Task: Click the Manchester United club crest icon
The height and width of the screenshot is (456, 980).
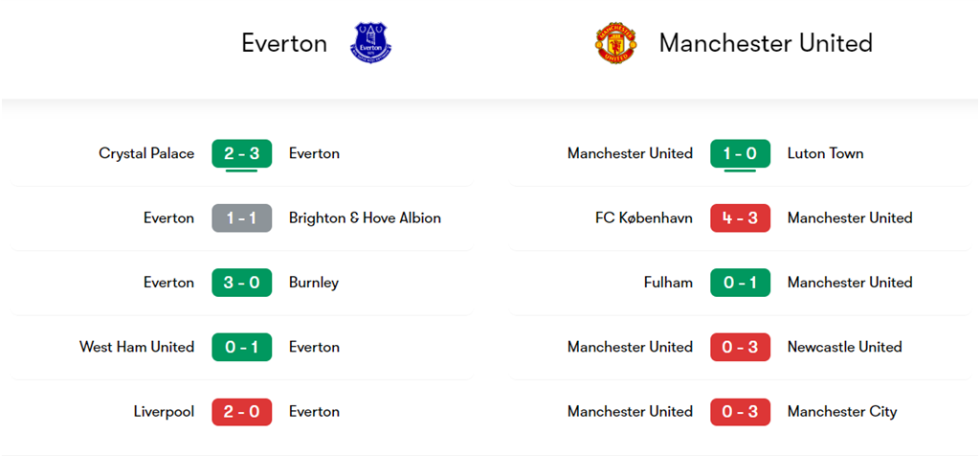Action: coord(613,43)
